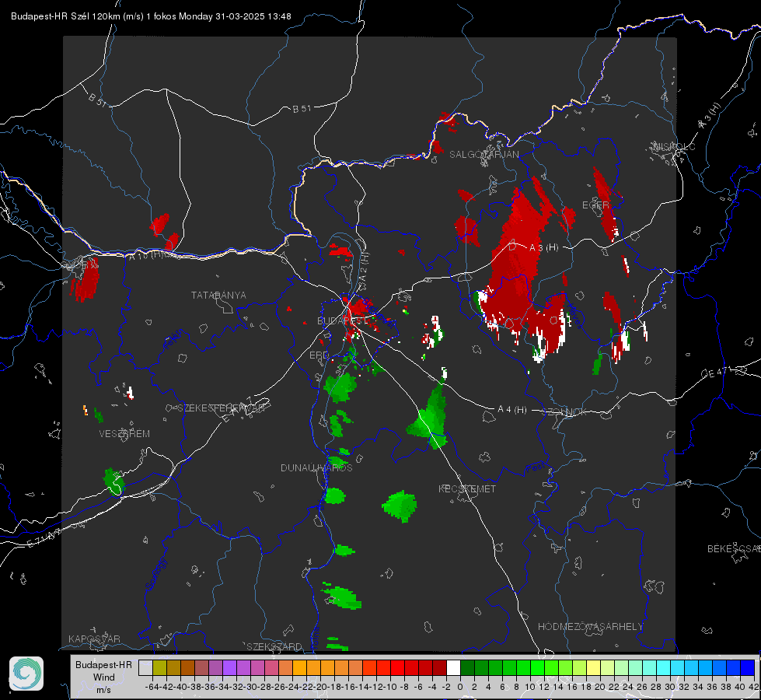Select the SZEKESFEHERVAR city label

[x=222, y=408]
